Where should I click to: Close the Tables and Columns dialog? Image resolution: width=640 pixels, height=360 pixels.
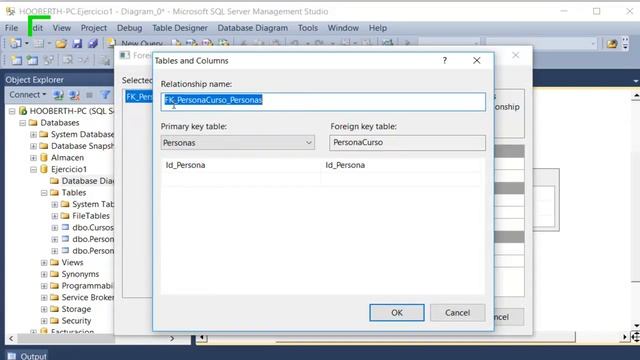click(x=476, y=60)
